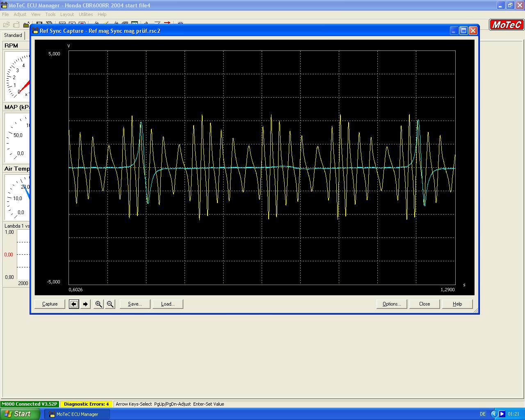Click the Lambda 1 chart panel
Viewport: 525px width, 420px height.
[x=16, y=254]
